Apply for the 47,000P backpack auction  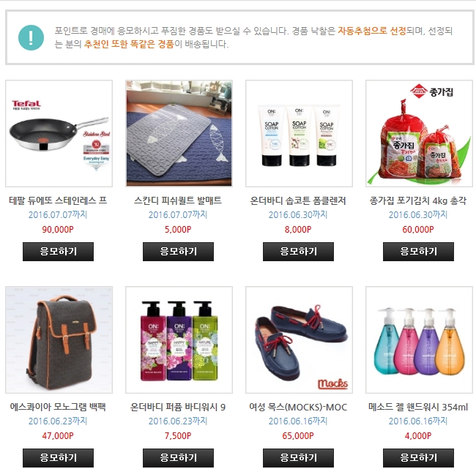coord(59,458)
